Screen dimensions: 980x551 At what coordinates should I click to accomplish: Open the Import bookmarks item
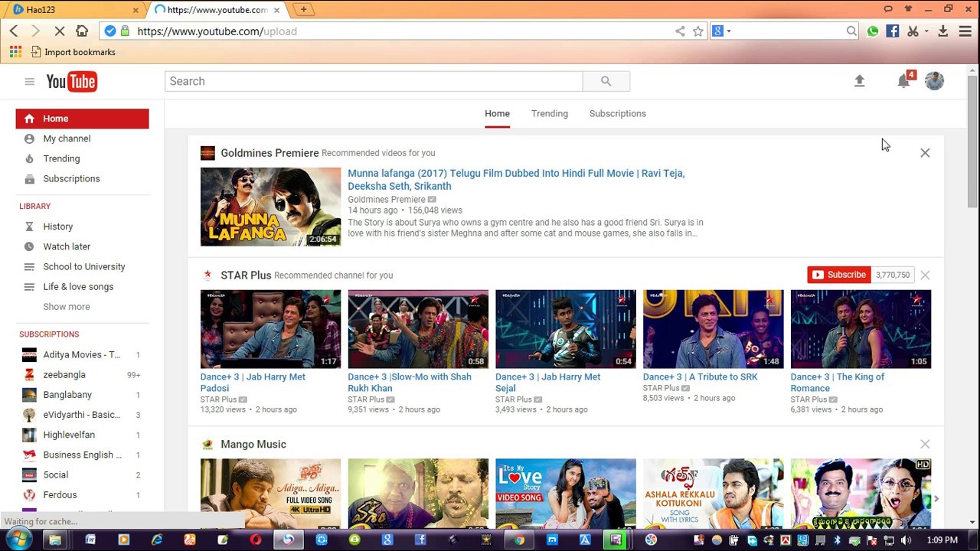point(73,52)
